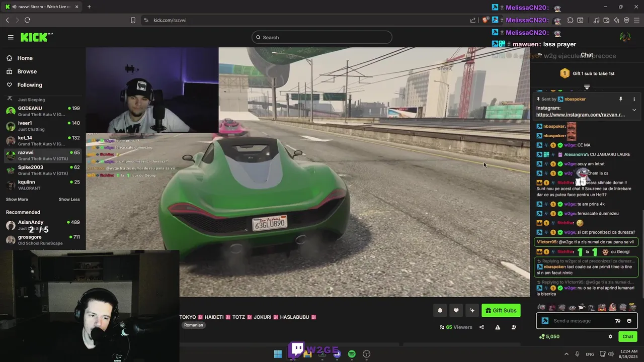Open the chat emote picker smiley
The height and width of the screenshot is (362, 644).
(629, 321)
